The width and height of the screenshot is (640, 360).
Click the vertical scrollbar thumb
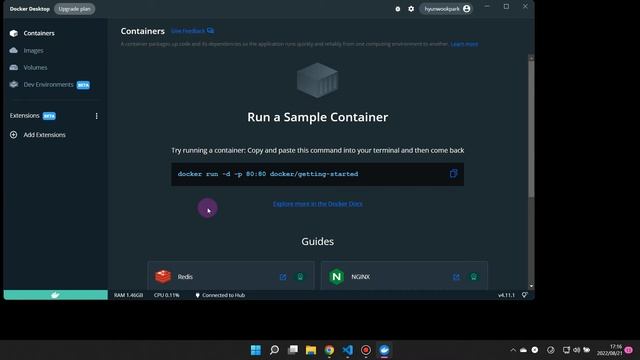point(531,129)
